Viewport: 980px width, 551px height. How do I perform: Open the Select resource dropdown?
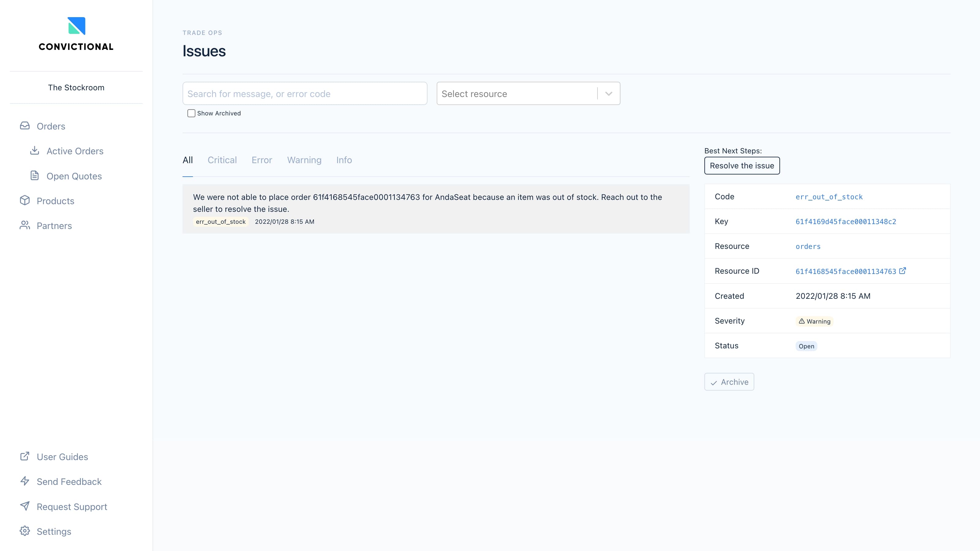[517, 94]
